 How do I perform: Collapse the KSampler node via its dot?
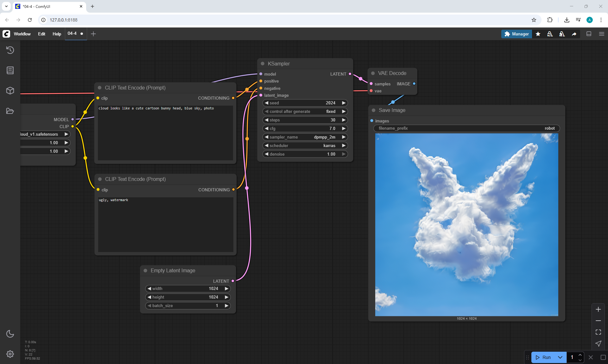pyautogui.click(x=263, y=64)
